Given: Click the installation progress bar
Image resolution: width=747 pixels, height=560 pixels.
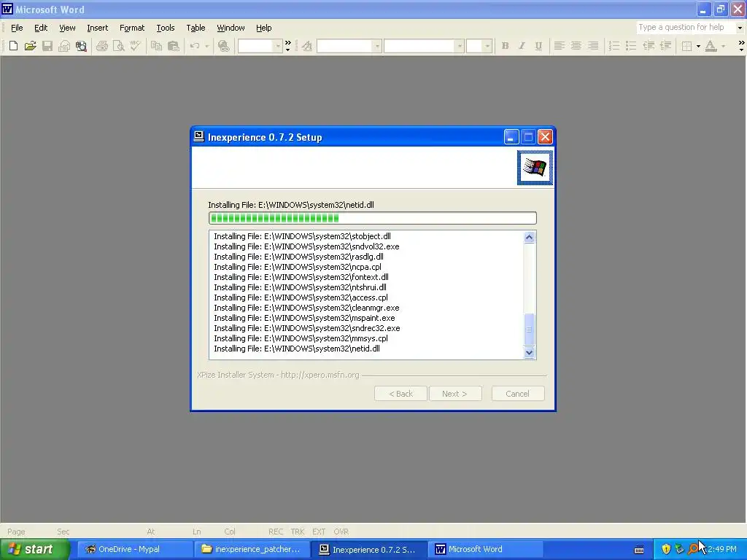Looking at the screenshot, I should point(373,218).
